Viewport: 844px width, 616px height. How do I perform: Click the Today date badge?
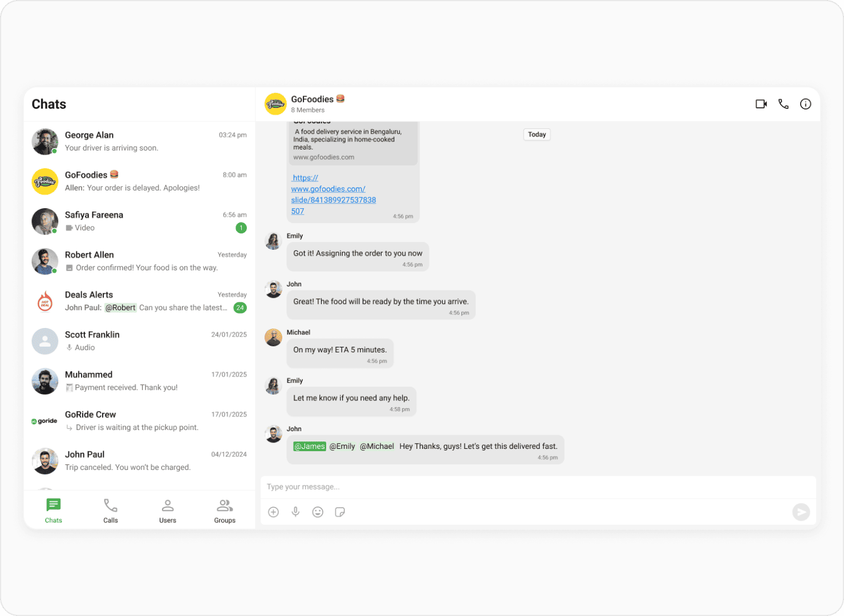pos(537,135)
